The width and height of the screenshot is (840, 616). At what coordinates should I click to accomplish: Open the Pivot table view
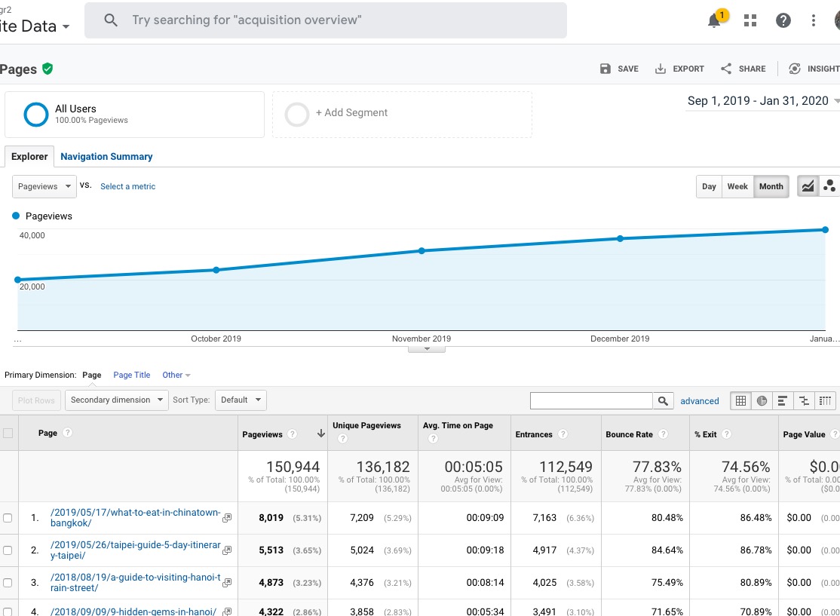(826, 400)
